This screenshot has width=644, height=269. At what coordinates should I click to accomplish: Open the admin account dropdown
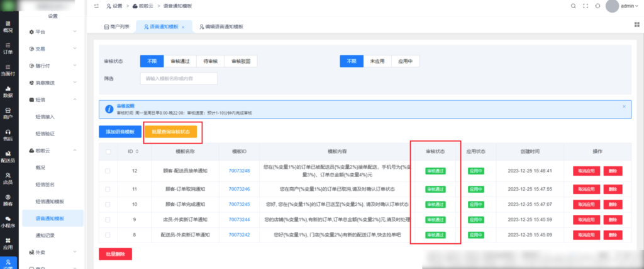(x=630, y=6)
